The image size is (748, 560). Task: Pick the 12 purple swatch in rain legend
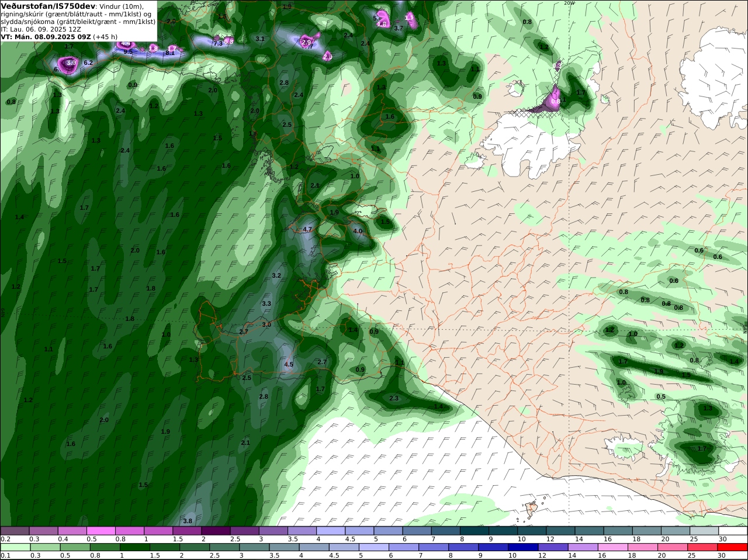pyautogui.click(x=552, y=548)
